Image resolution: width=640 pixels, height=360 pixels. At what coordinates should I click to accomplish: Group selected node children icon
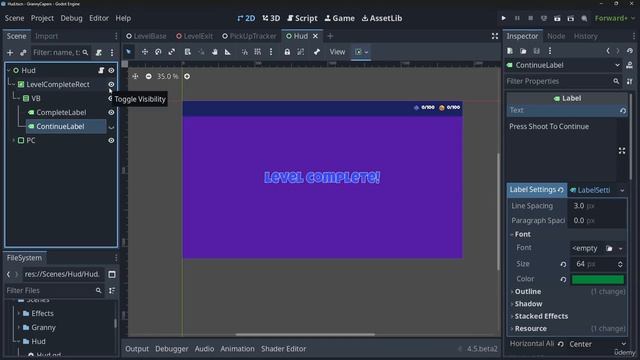coord(301,52)
